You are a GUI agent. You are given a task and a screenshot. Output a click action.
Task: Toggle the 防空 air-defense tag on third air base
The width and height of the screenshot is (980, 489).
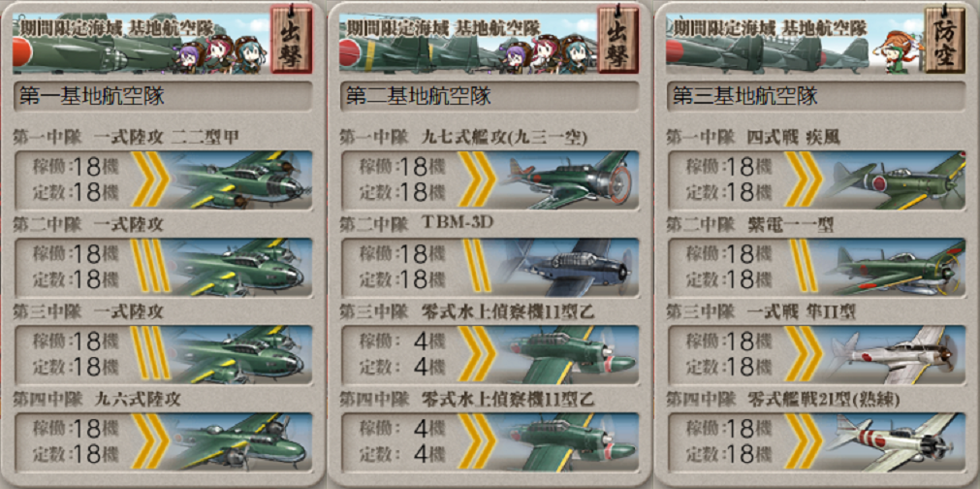(944, 40)
